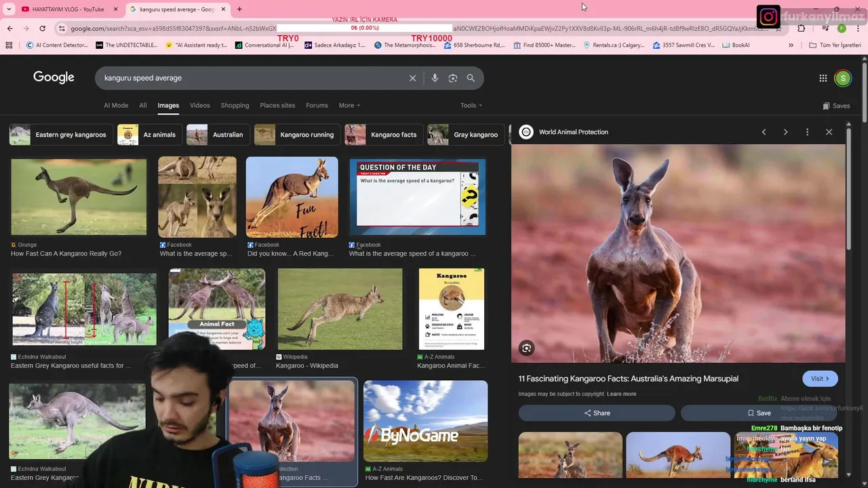This screenshot has width=868, height=488.
Task: Open Wikipedia Kangaroo image thumbnail
Action: [340, 309]
